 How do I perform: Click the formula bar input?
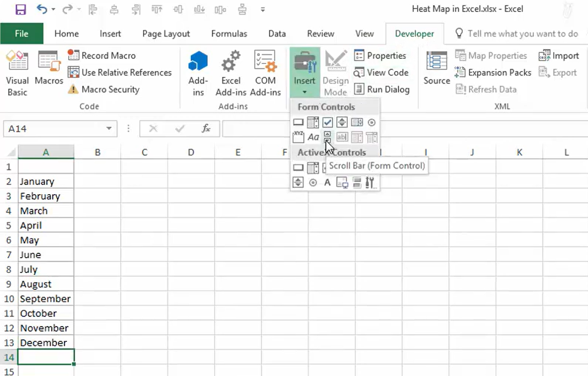[x=405, y=129]
